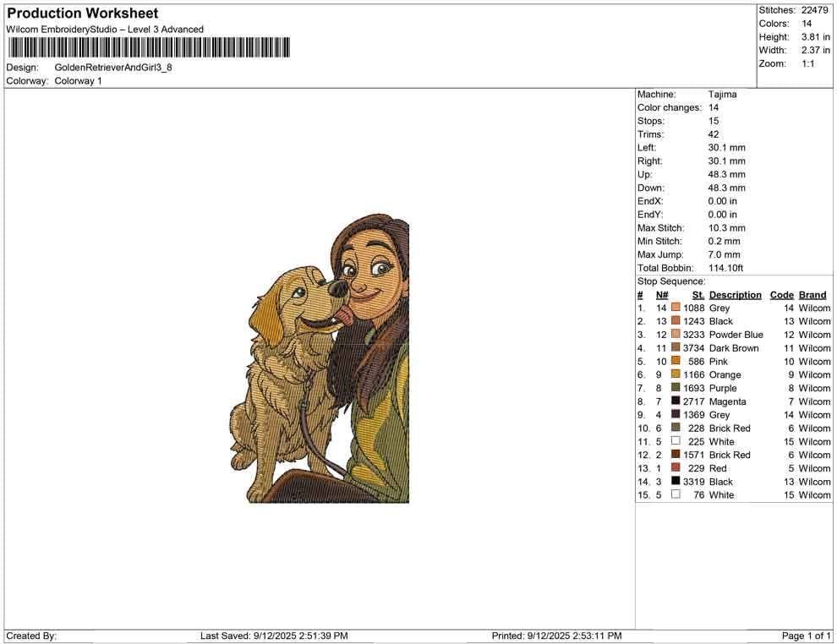
Task: Click the Color changes label
Action: [x=670, y=107]
